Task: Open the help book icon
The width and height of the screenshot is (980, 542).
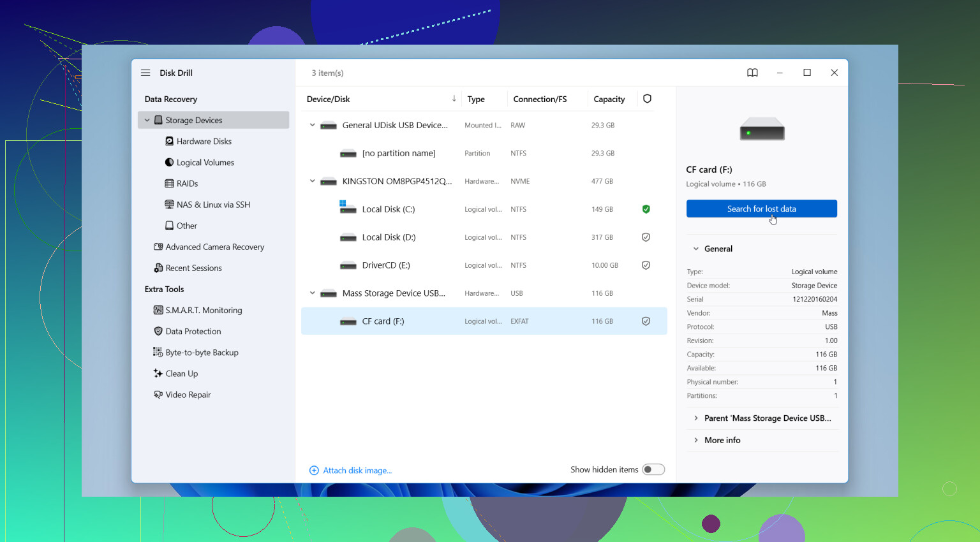Action: tap(752, 73)
